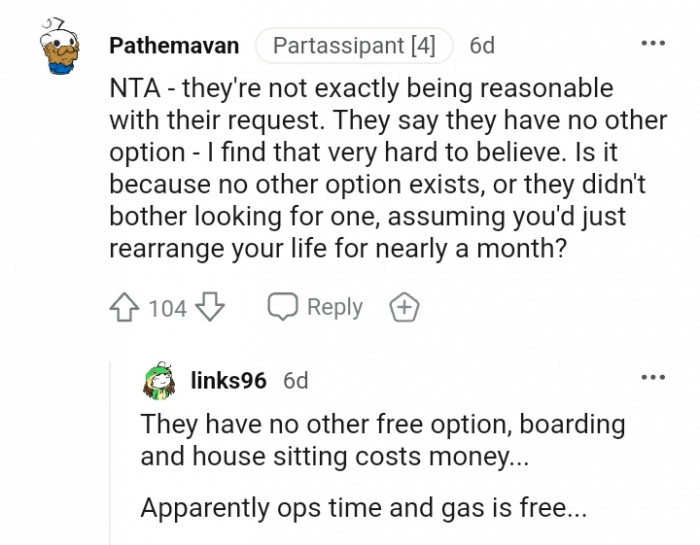Click the 104 vote score
The width and height of the screenshot is (700, 545).
167,308
